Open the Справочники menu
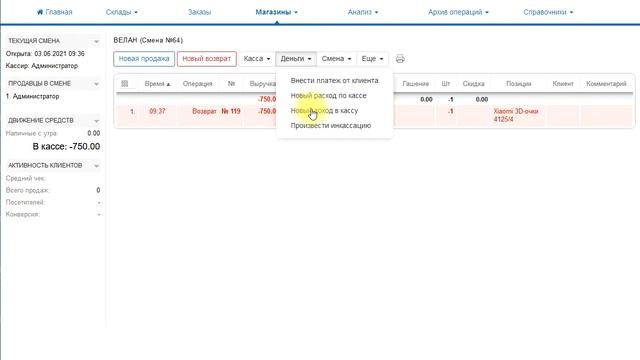Viewport: 640px width, 360px height. [x=548, y=12]
